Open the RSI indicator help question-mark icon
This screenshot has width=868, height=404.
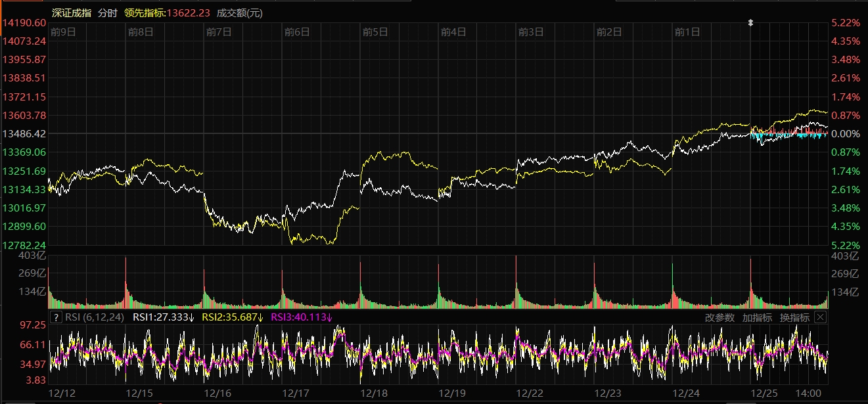click(x=56, y=317)
